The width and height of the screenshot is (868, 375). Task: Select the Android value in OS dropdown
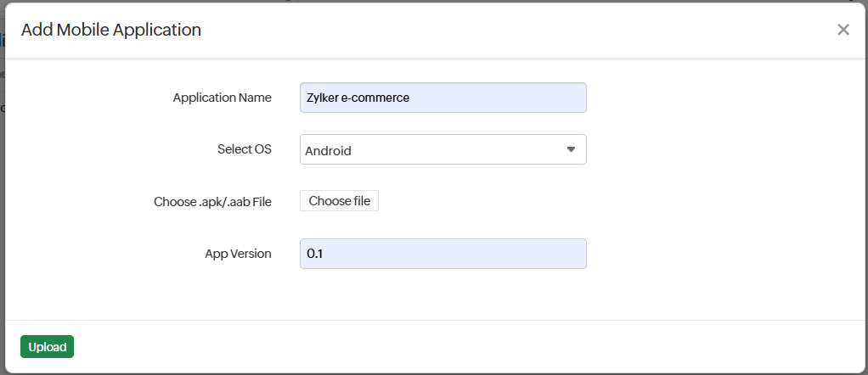click(x=328, y=150)
